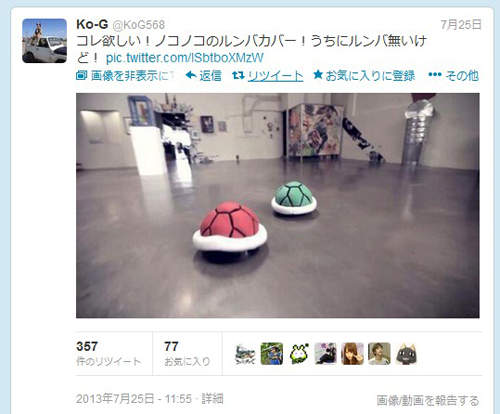This screenshot has width=500, height=414.
Task: Hide the image via 画像を非表示に
Action: [x=124, y=76]
